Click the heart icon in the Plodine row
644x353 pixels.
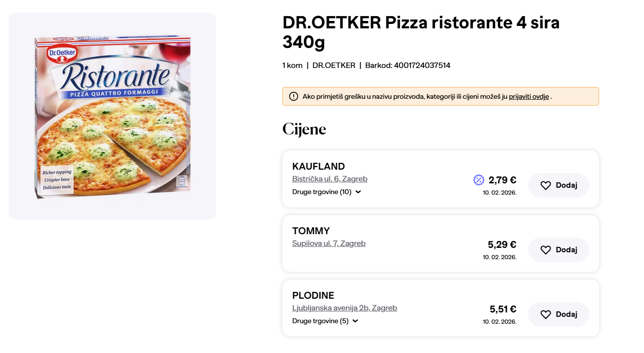[x=546, y=314]
